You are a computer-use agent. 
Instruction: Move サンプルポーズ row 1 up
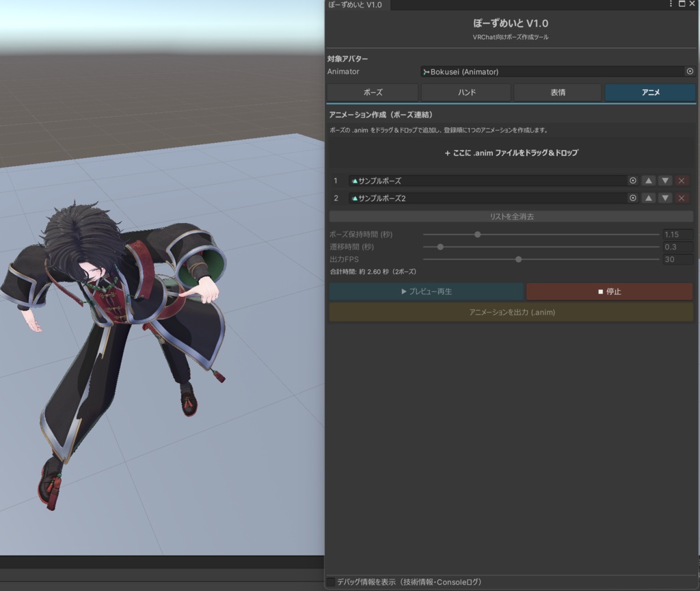click(x=649, y=181)
